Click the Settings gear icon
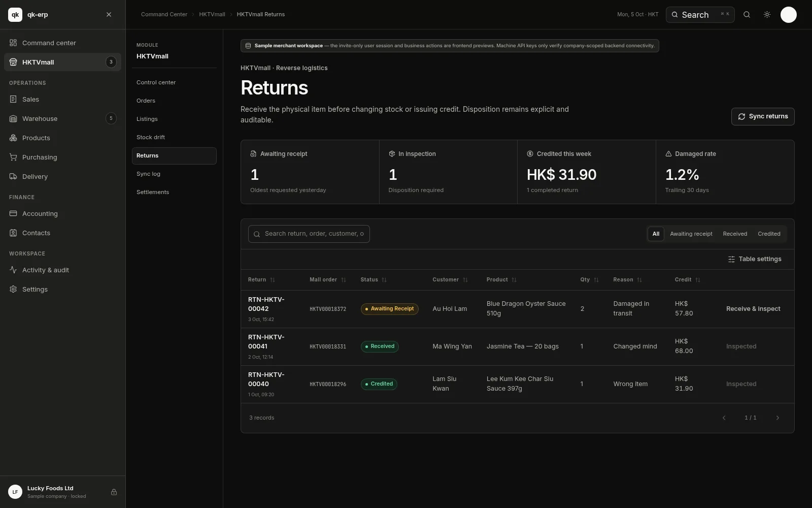812x508 pixels. (x=13, y=290)
